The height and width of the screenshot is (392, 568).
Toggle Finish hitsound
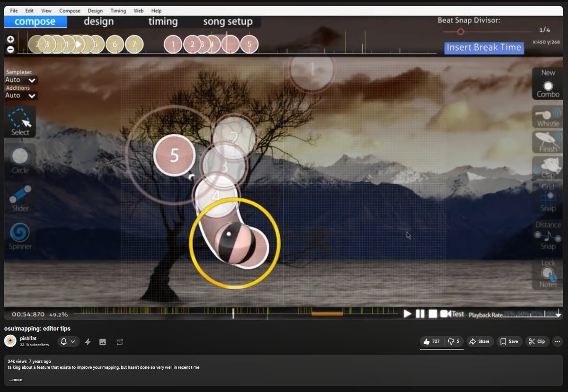(x=548, y=142)
